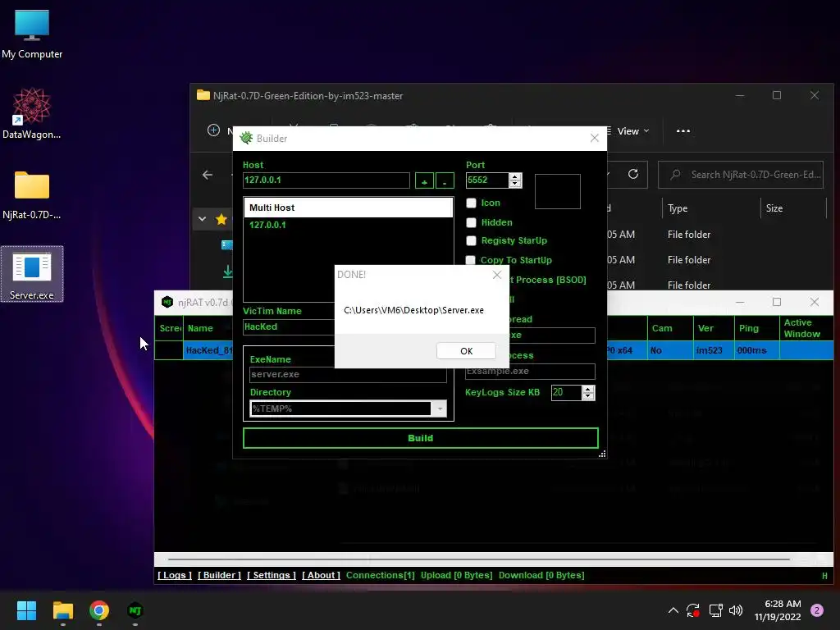Open Google Chrome from the taskbar

99,610
